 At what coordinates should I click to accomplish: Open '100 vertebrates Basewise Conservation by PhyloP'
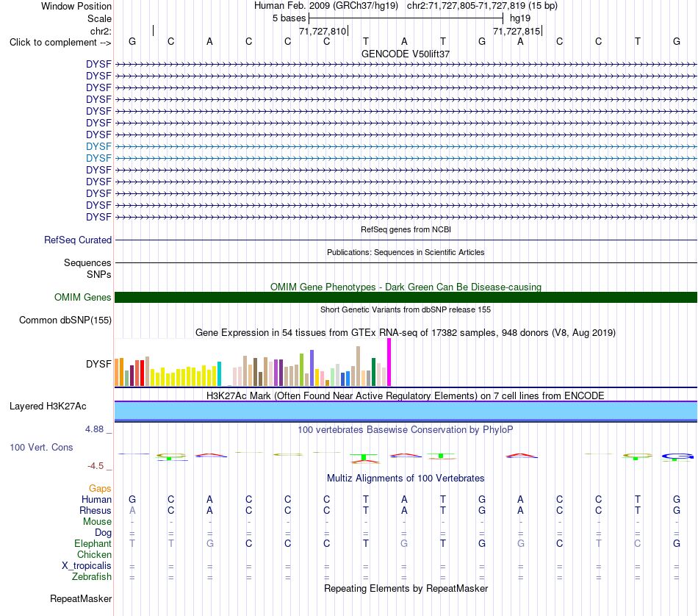point(406,430)
